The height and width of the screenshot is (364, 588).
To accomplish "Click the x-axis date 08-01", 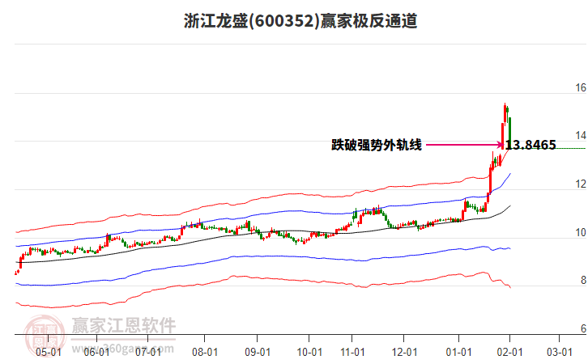I will pyautogui.click(x=205, y=352).
